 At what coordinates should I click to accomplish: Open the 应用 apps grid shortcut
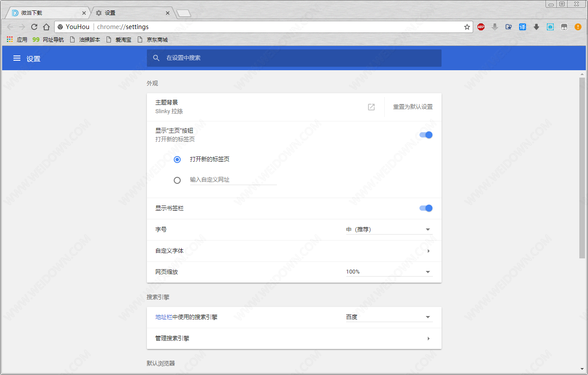17,39
